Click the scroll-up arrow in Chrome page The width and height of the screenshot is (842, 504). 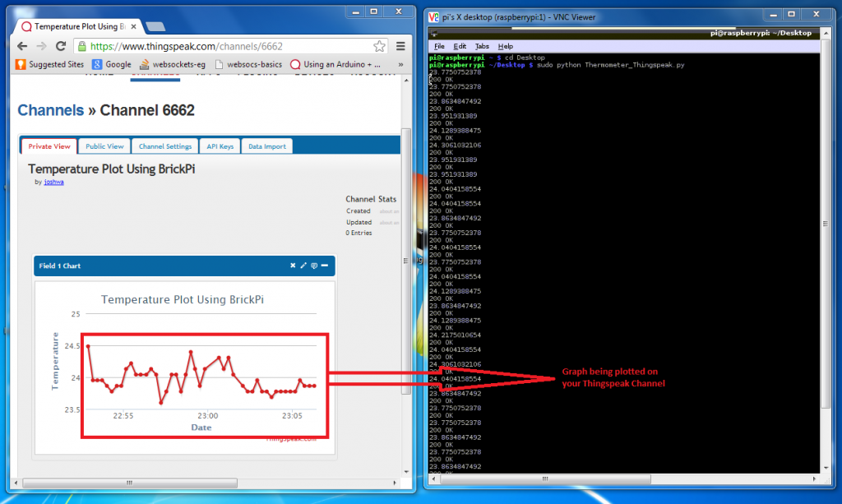(406, 81)
